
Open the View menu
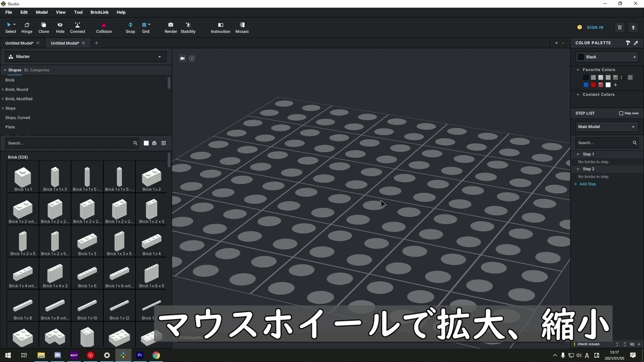[x=61, y=12]
